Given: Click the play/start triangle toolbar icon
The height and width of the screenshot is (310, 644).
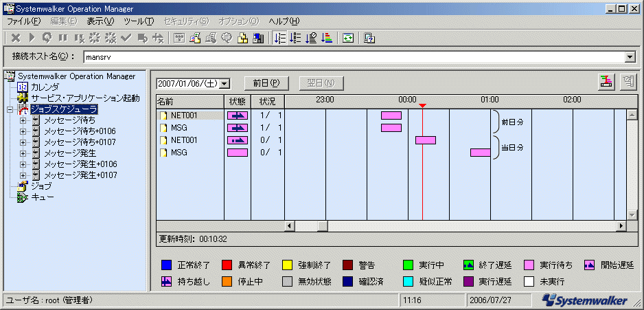Looking at the screenshot, I should (x=32, y=38).
